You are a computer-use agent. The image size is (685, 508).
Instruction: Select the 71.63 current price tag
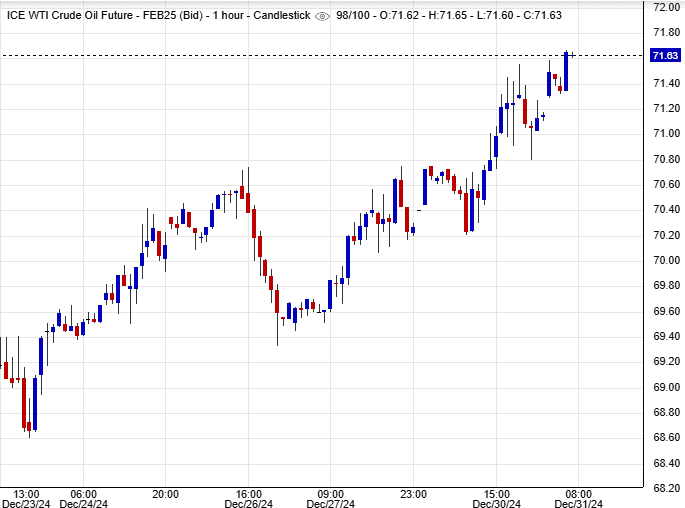(665, 55)
